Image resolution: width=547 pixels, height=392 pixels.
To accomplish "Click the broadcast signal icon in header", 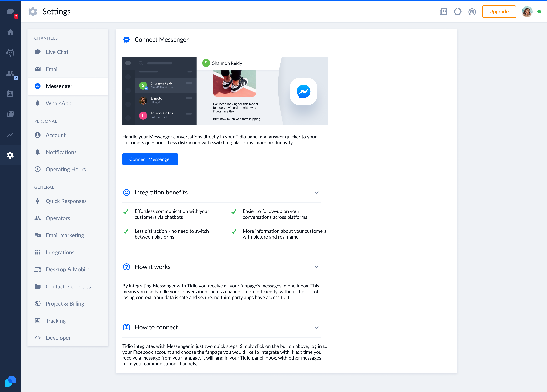I will 472,12.
